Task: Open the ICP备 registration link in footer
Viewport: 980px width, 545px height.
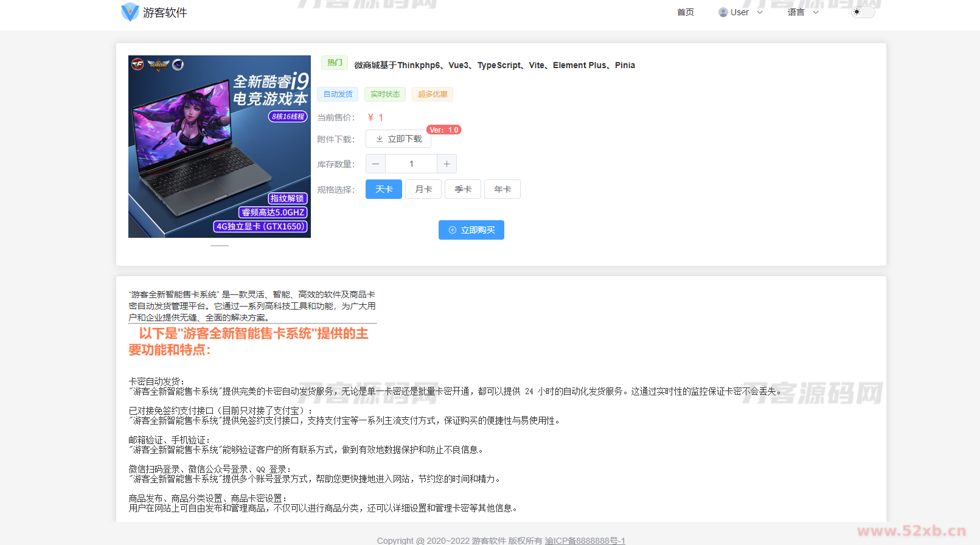Action: point(585,540)
